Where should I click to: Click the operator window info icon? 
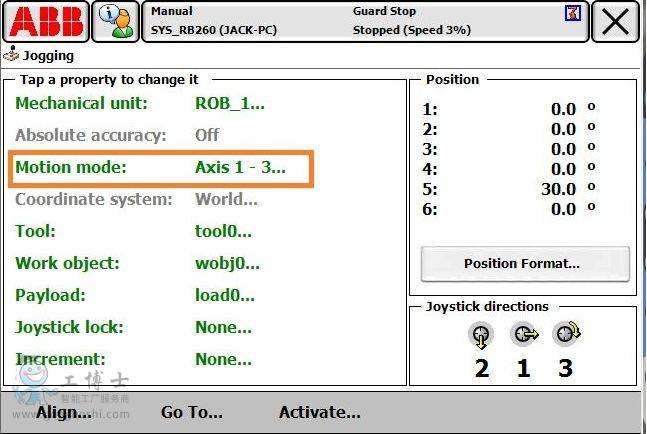click(116, 21)
